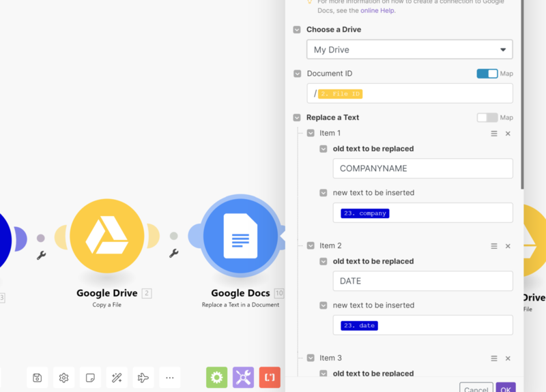
Task: Select the 2. File ID mapped tag
Action: click(340, 94)
